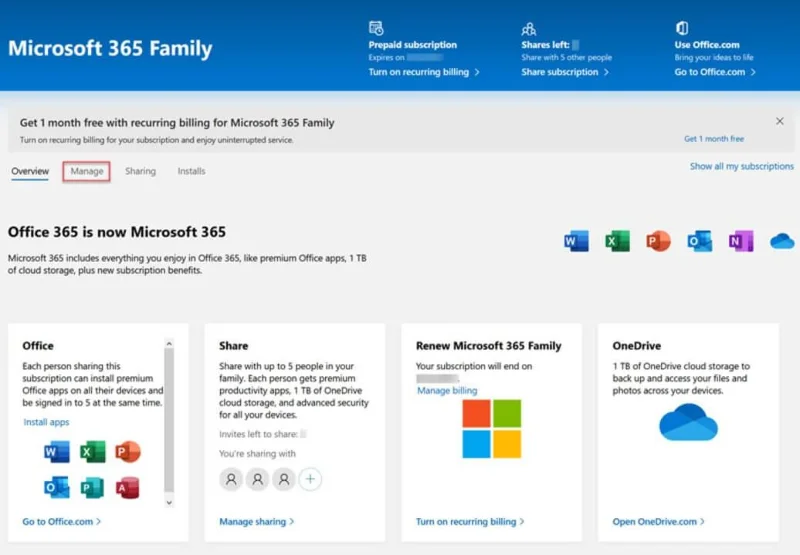The height and width of the screenshot is (555, 800).
Task: Show all my subscriptions
Action: click(x=742, y=166)
